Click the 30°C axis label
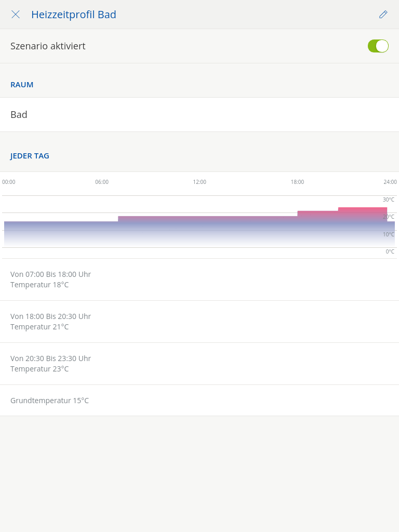The width and height of the screenshot is (399, 532). pos(389,199)
